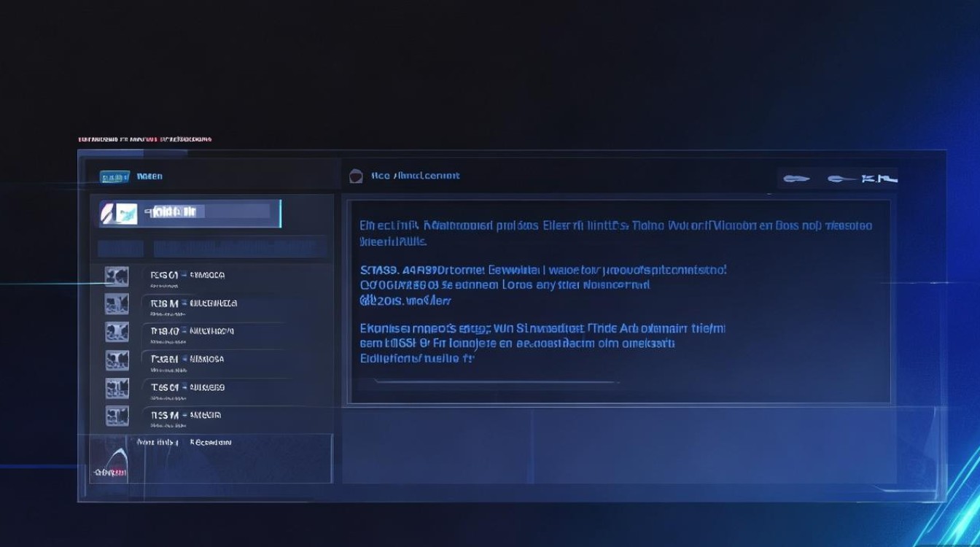The height and width of the screenshot is (547, 980).
Task: Switch to the text tab beside the cyan tab
Action: point(150,176)
